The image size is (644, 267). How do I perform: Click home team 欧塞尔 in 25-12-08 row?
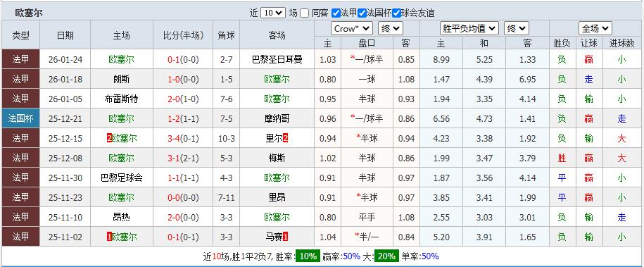pyautogui.click(x=122, y=159)
